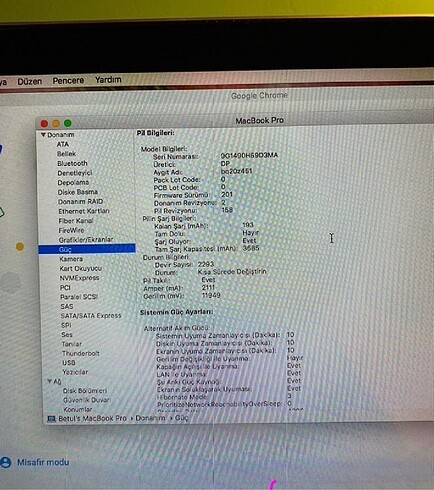This screenshot has width=434, height=490.
Task: Select Disk Bölümleri under Ağ
Action: [85, 390]
